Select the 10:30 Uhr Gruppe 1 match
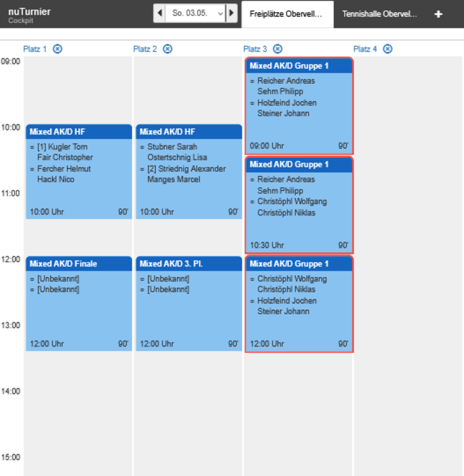The height and width of the screenshot is (476, 464). point(299,205)
